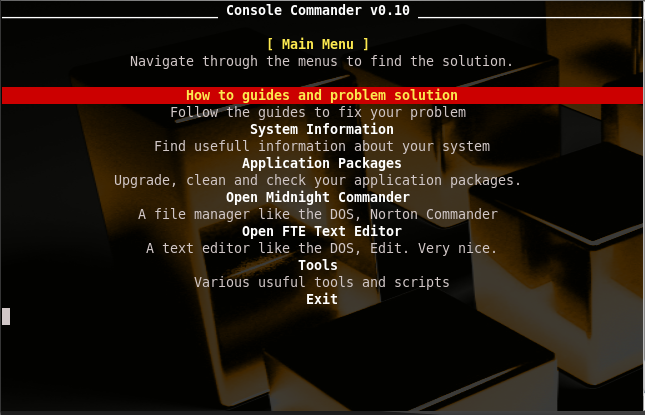Click 'A file manager like the DOS' description
Image resolution: width=645 pixels, height=415 pixels.
tap(318, 214)
